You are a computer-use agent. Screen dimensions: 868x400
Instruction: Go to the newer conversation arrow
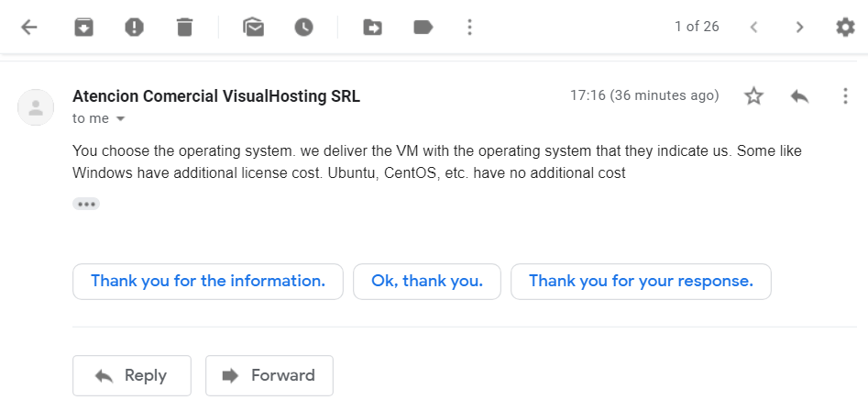[753, 27]
